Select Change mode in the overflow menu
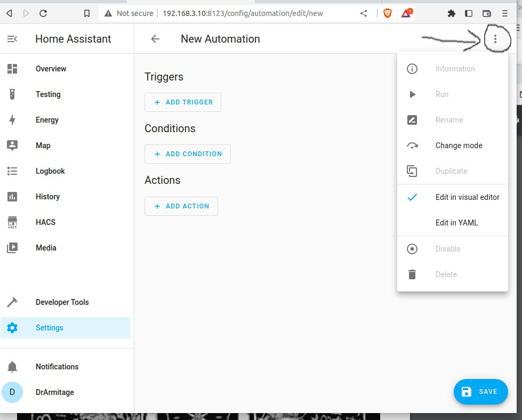 [453, 146]
